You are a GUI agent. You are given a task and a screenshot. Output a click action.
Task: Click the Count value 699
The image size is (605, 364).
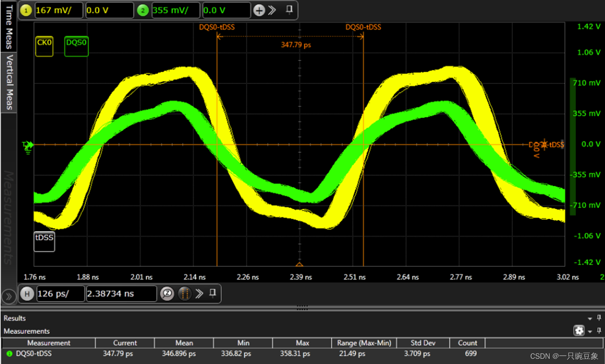[x=471, y=353]
